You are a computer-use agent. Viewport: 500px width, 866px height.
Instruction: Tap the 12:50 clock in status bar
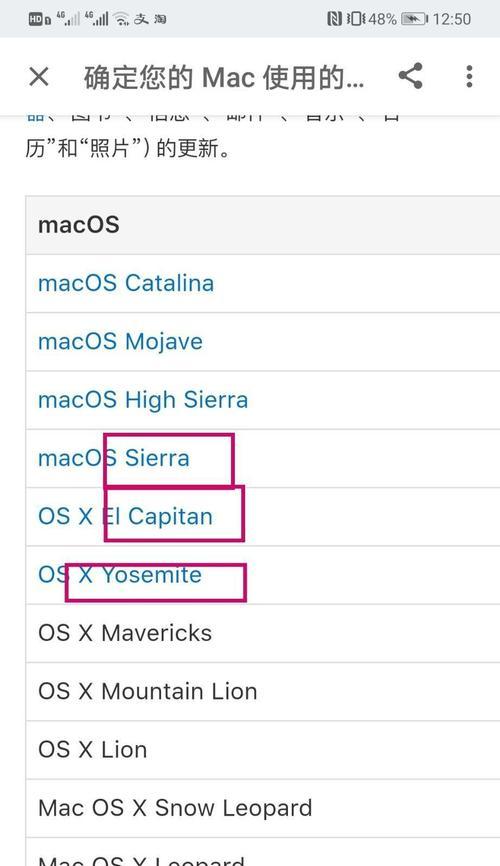click(x=452, y=19)
